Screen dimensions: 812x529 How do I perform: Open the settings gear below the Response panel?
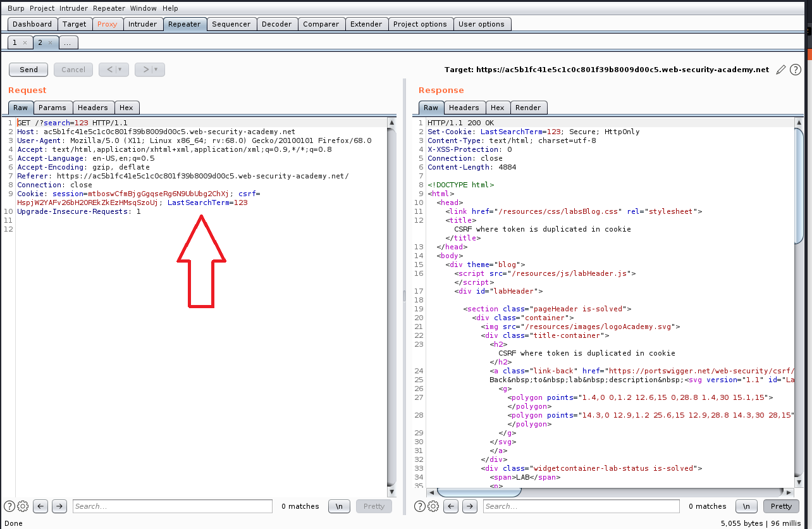(433, 506)
